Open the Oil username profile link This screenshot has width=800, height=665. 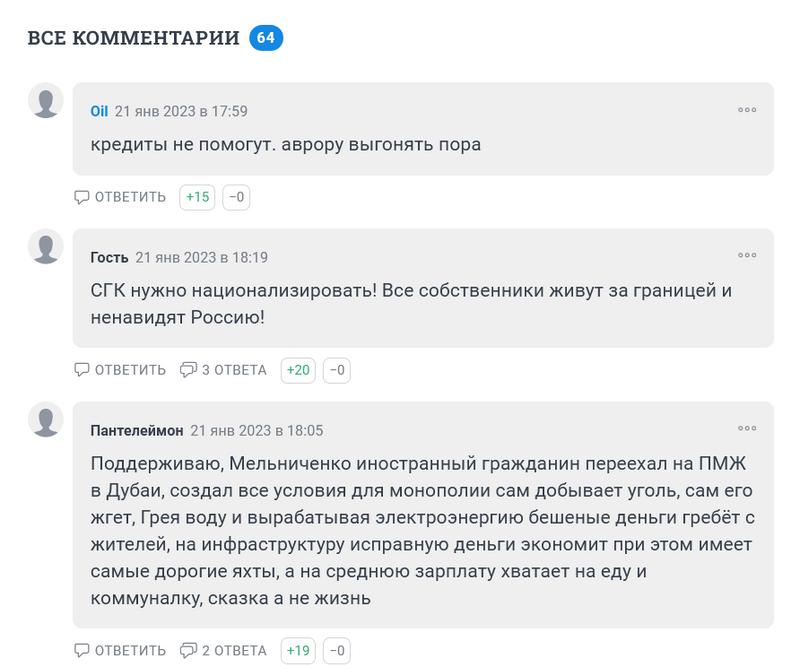(99, 111)
